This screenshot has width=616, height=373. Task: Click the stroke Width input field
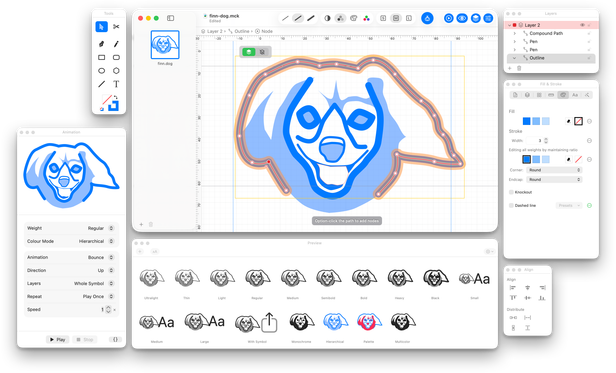coord(535,140)
